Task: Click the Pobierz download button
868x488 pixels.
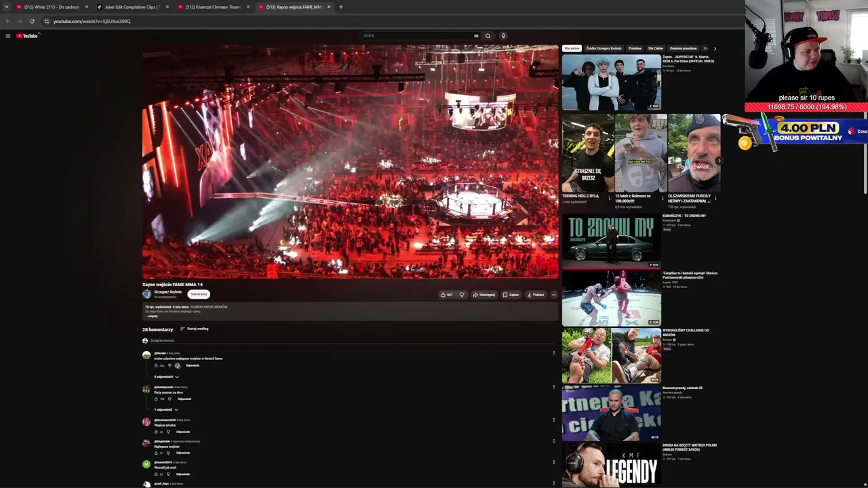Action: [536, 295]
